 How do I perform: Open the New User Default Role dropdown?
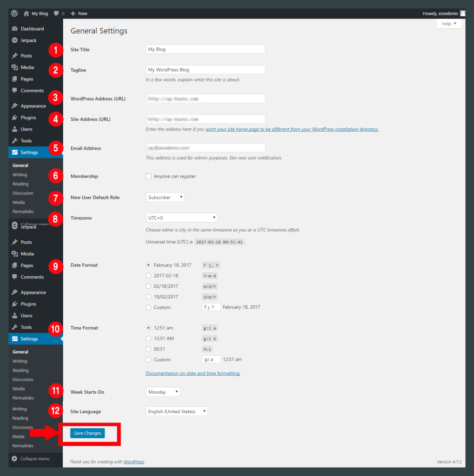click(165, 198)
